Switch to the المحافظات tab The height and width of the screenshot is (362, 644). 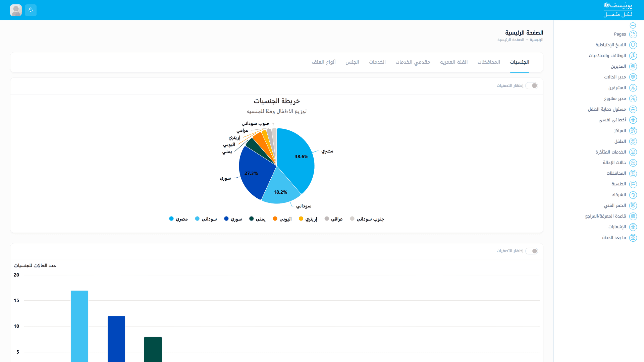click(489, 62)
